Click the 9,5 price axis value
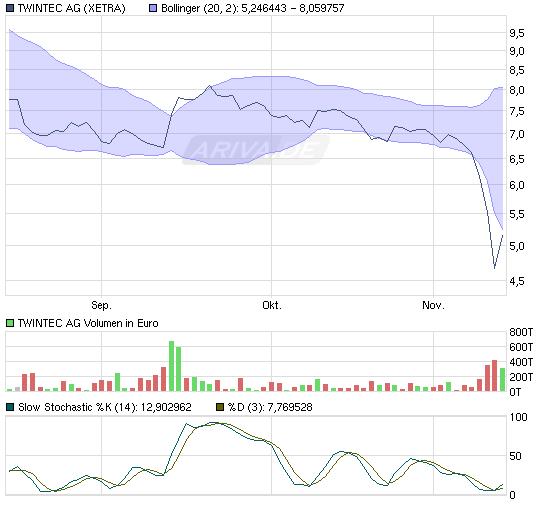545x509 pixels. [517, 33]
